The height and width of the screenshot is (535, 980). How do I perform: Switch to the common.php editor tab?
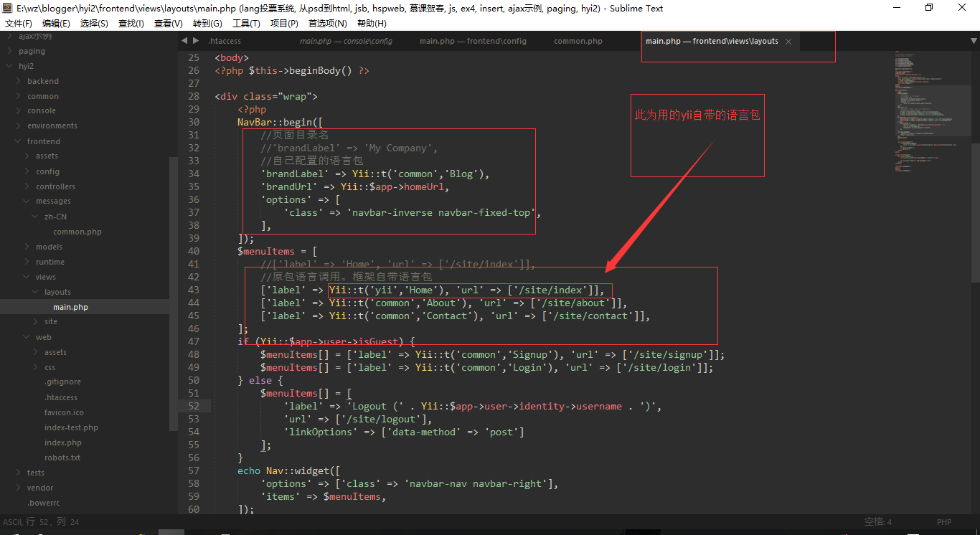point(578,41)
